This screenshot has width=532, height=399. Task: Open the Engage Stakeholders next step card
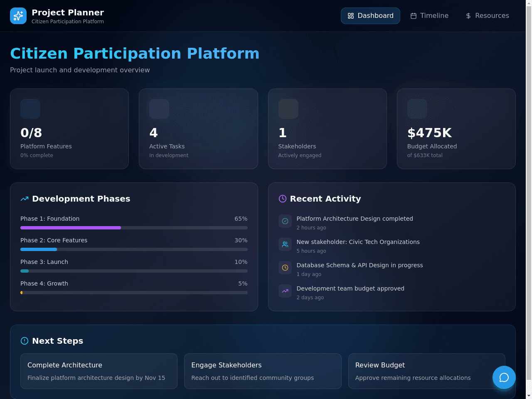[x=263, y=371]
